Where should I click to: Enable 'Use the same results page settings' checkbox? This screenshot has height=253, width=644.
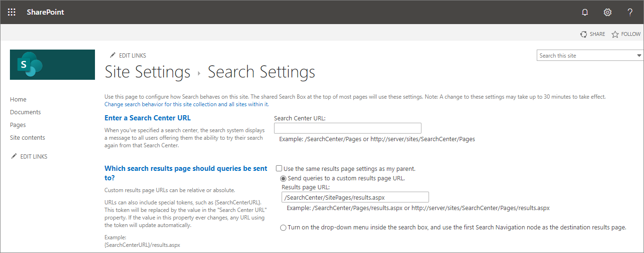[279, 169]
